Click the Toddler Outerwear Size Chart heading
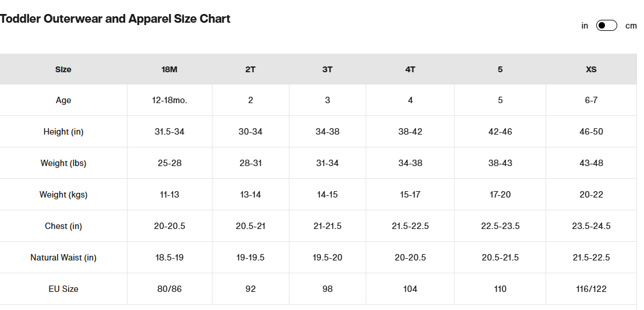The height and width of the screenshot is (310, 644). 115,19
